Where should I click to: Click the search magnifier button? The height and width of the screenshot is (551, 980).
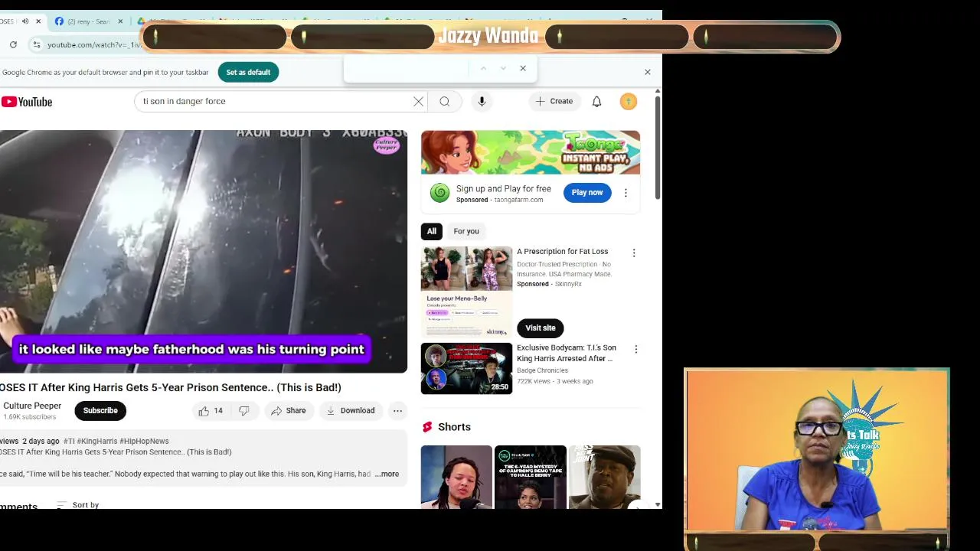coord(445,101)
